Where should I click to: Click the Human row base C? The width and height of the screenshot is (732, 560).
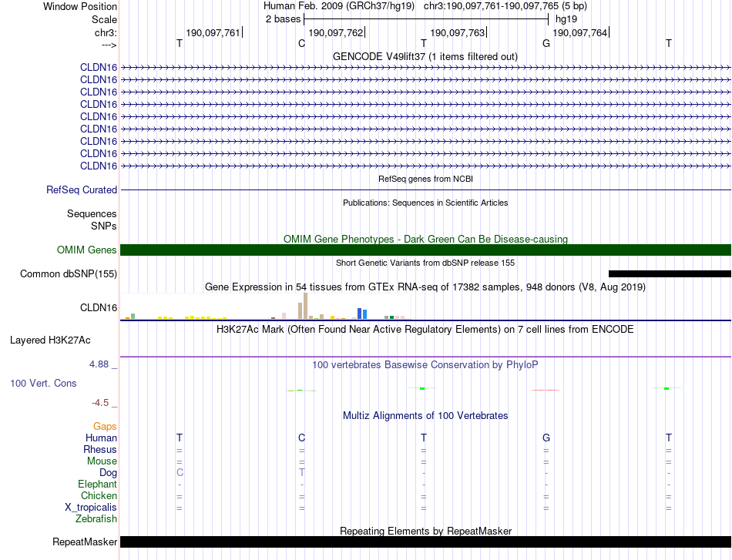coord(301,438)
